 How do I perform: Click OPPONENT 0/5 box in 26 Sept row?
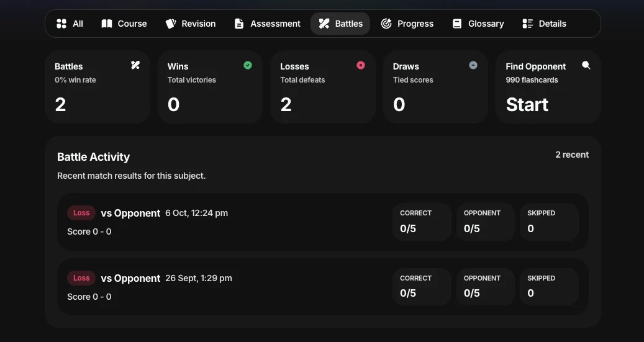coord(486,287)
